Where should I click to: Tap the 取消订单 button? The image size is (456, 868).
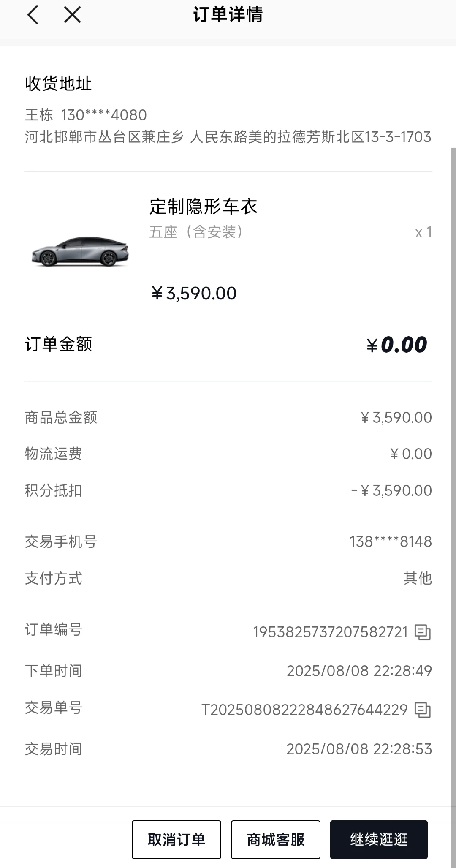176,839
